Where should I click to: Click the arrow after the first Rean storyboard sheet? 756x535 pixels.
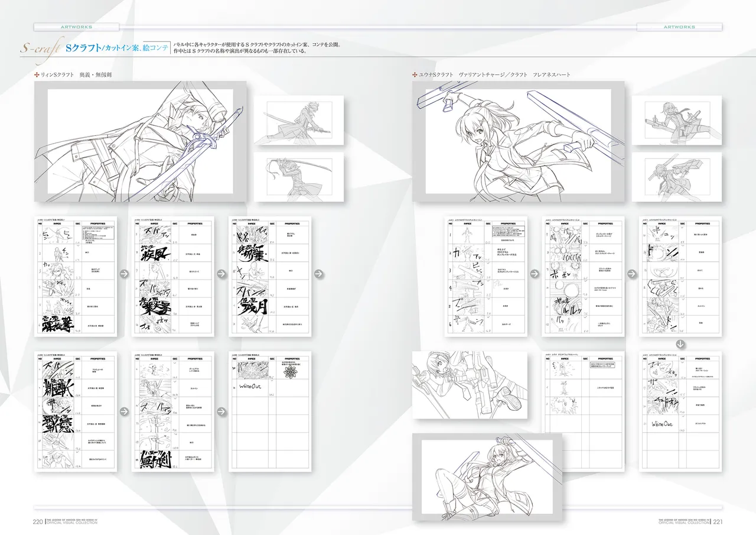coord(123,274)
